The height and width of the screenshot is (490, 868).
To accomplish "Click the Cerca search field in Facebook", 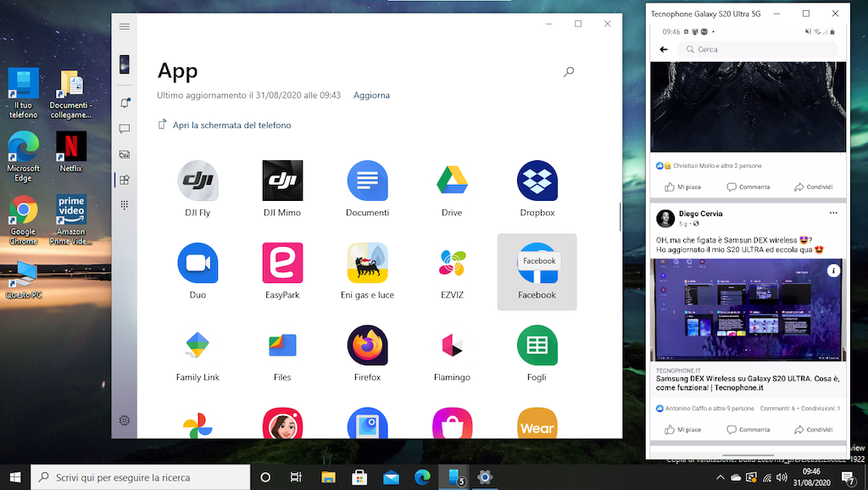I will tap(763, 50).
